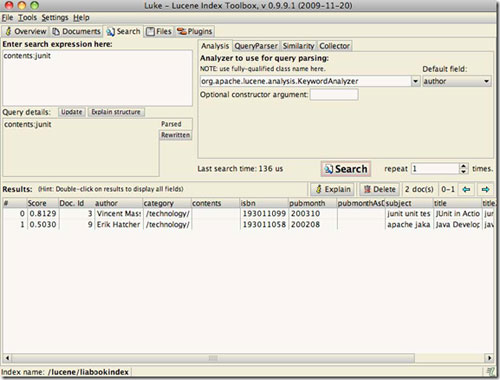Click the pubmonth column header

312,203
